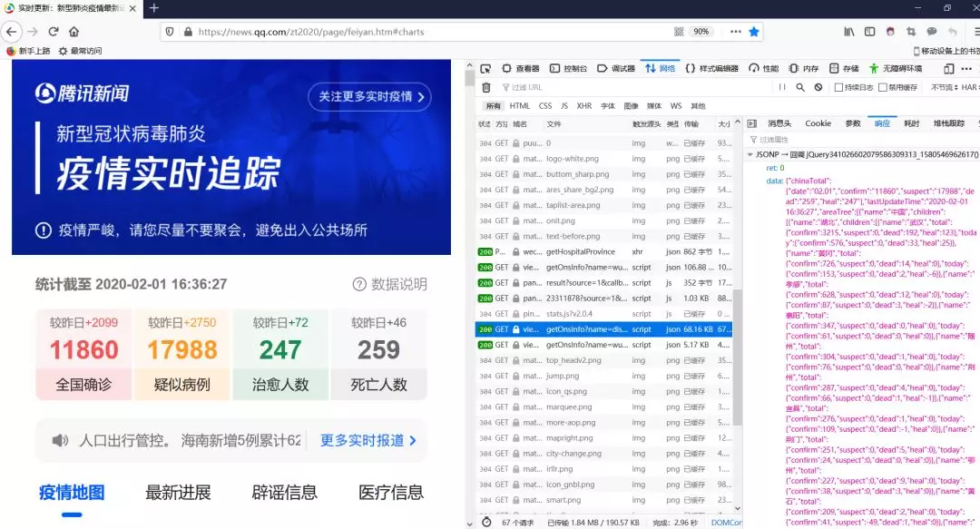
Task: Show 所有 request types
Action: click(494, 105)
